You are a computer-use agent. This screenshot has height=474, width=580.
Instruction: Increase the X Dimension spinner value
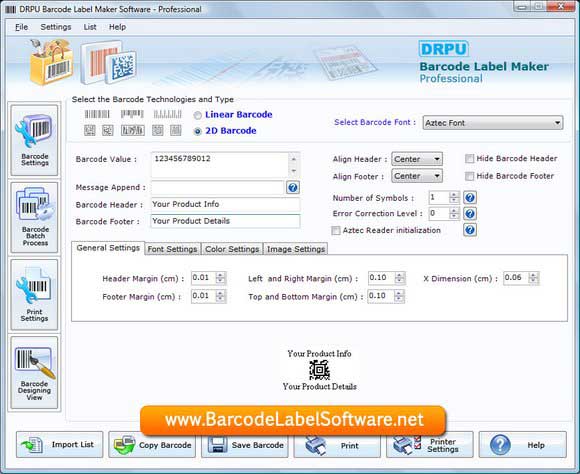[533, 275]
